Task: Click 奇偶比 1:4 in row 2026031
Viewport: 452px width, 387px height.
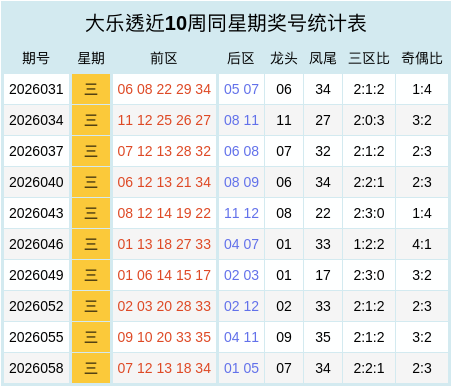Action: tap(422, 89)
